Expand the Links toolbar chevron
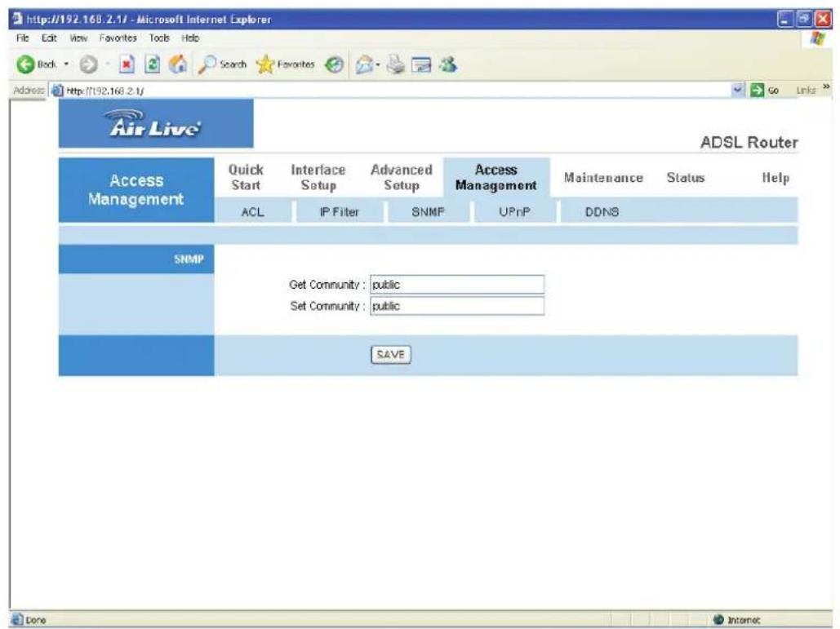 [825, 86]
